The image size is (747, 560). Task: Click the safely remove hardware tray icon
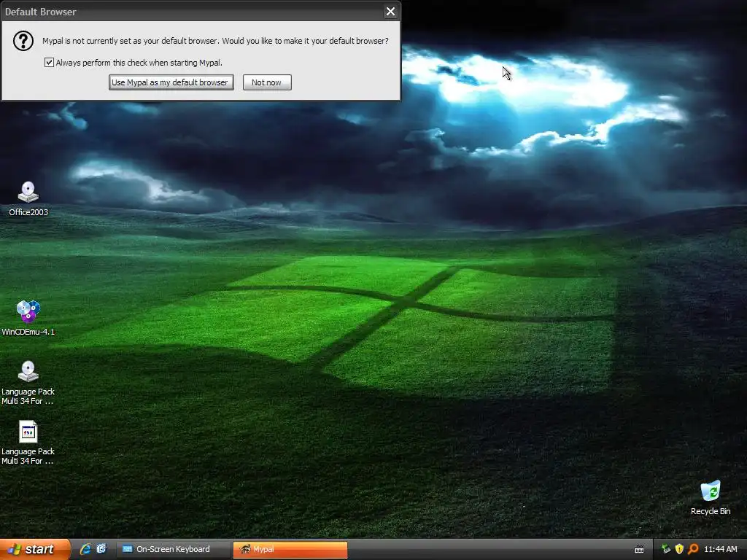[x=666, y=549]
